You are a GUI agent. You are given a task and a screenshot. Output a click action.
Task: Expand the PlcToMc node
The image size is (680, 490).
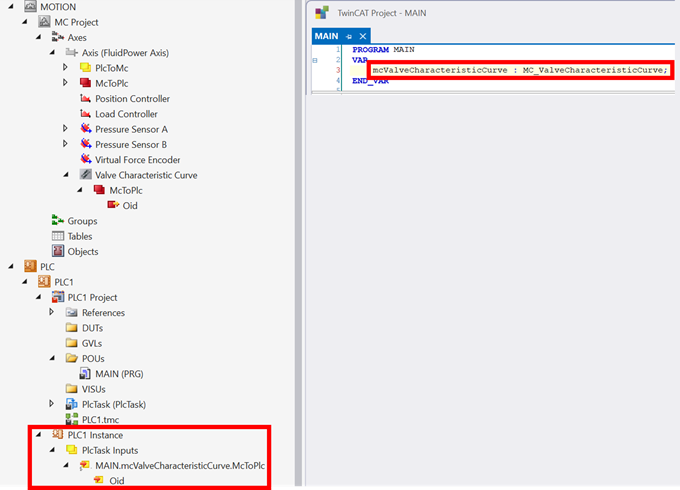point(65,67)
